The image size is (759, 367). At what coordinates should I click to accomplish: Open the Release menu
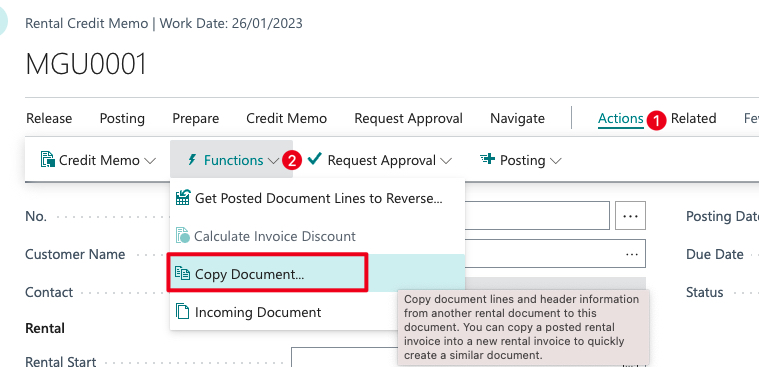pyautogui.click(x=49, y=119)
